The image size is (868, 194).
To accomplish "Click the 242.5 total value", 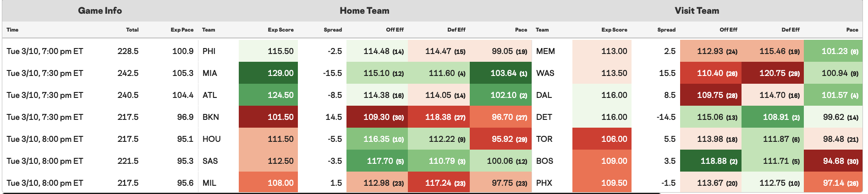I will click(x=128, y=73).
